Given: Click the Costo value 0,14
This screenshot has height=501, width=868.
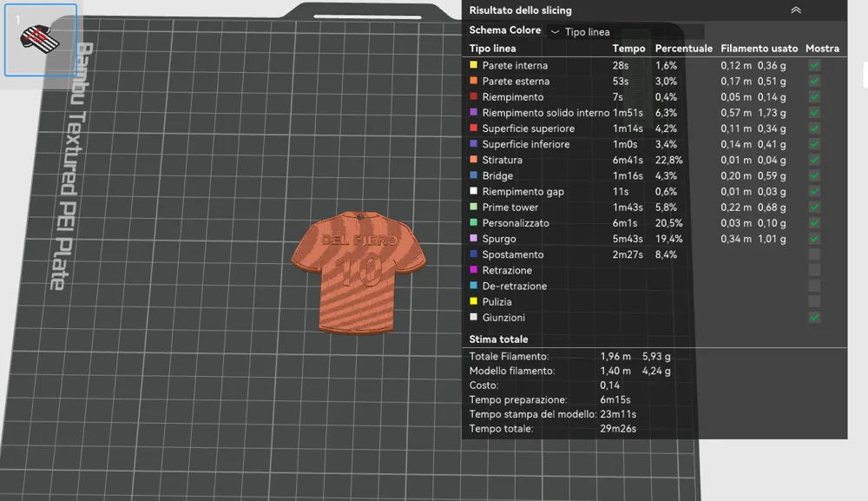Looking at the screenshot, I should [x=609, y=386].
